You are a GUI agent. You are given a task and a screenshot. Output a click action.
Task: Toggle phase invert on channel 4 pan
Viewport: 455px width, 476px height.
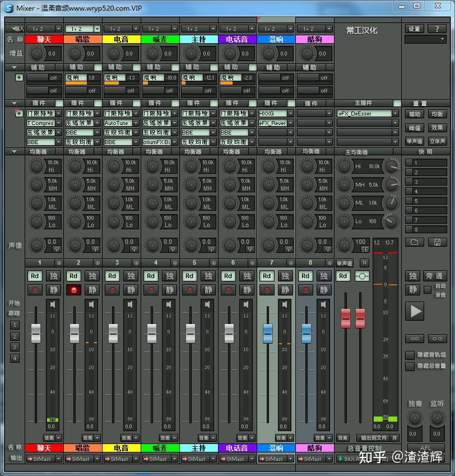(x=173, y=249)
